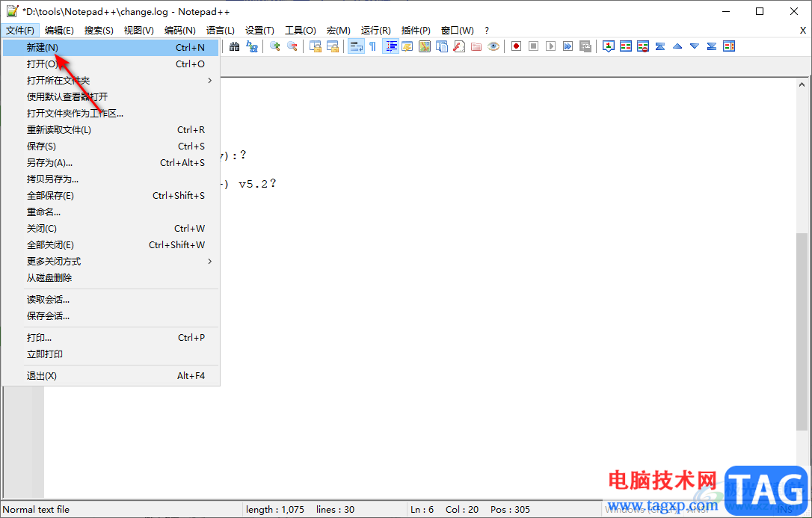
Task: Open the Document List panel icon
Action: click(x=442, y=46)
